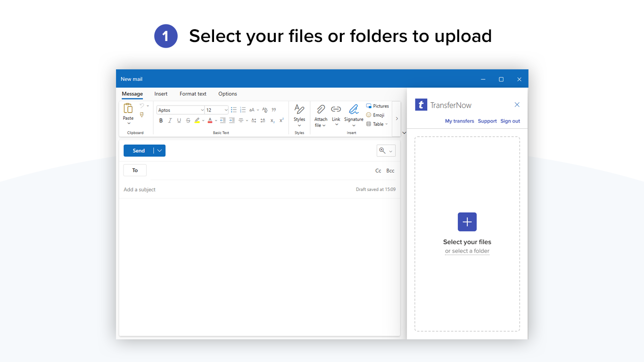Click in the email message body
Image resolution: width=644 pixels, height=362 pixels.
(259, 266)
